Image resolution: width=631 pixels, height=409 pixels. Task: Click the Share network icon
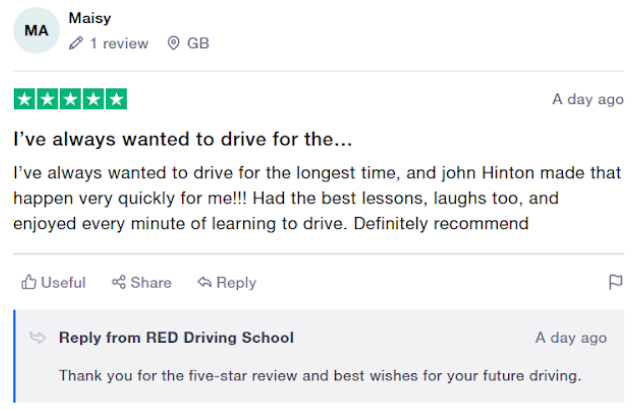(119, 283)
